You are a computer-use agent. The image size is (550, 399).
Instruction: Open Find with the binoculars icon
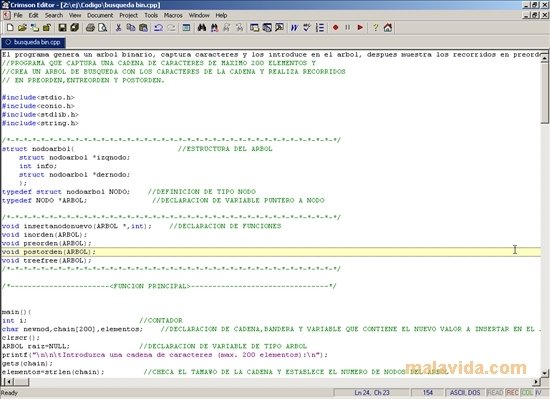point(202,27)
